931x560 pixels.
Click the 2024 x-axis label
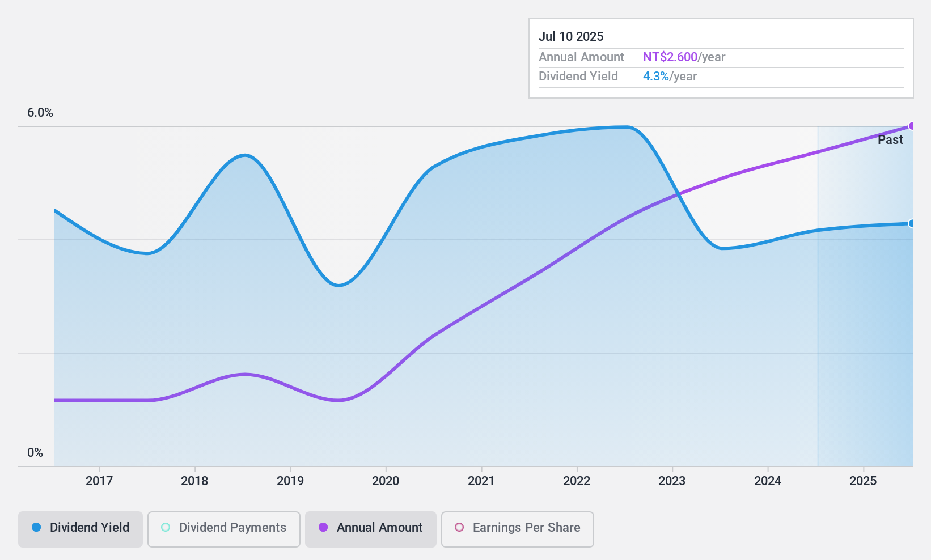pos(768,481)
